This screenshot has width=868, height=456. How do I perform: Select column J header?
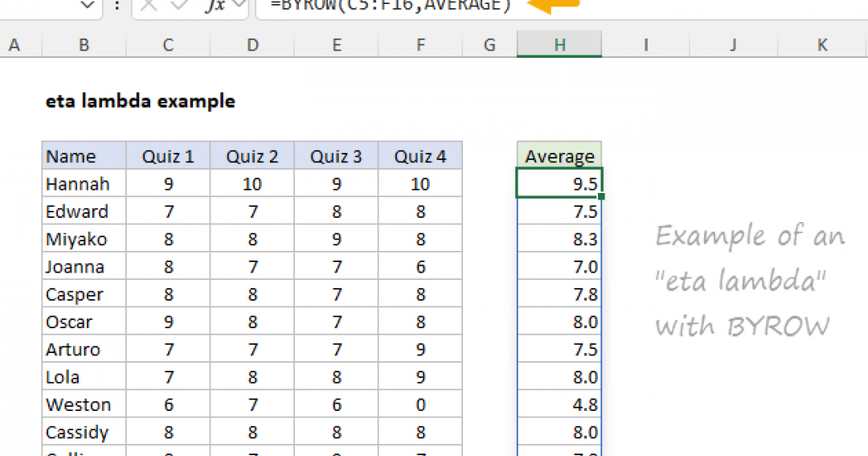point(734,44)
